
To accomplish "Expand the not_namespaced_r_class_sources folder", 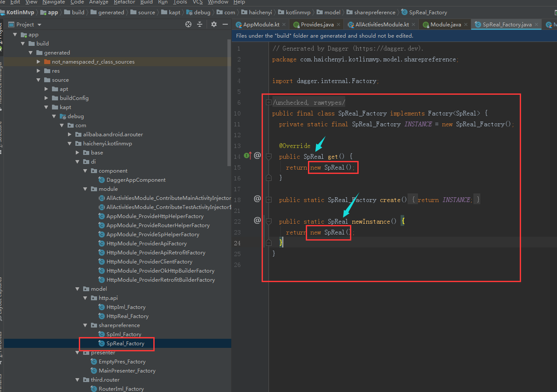I will click(x=39, y=62).
